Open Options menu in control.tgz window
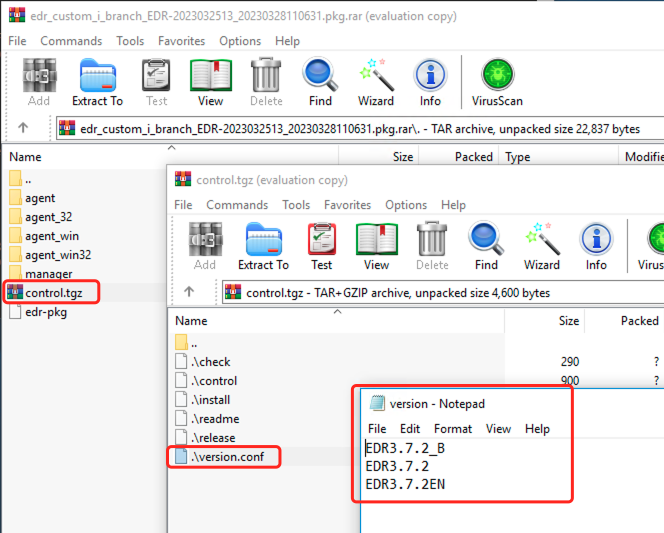The image size is (664, 533). tap(406, 205)
